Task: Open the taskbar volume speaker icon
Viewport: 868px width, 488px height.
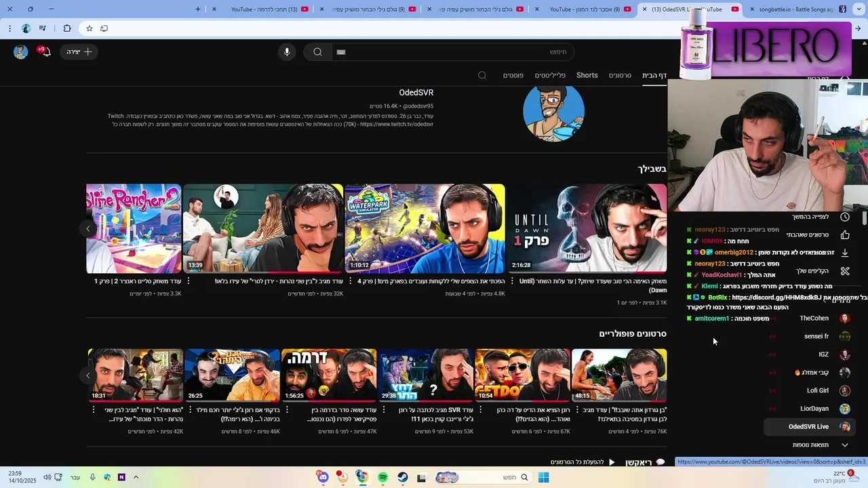Action: pos(47,477)
